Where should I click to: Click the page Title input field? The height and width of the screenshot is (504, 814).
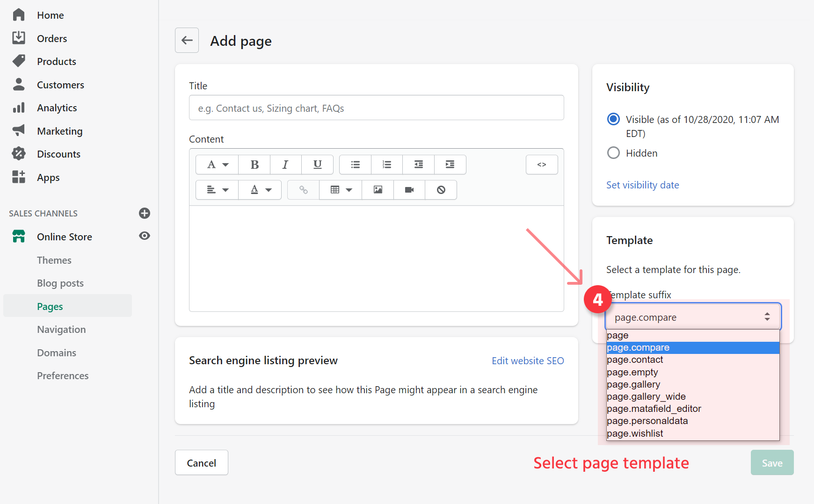pos(376,108)
